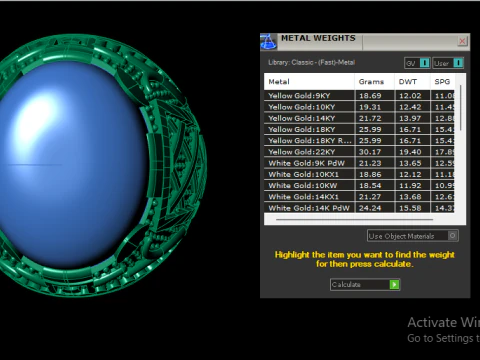Select the White Gold:14K PdW row
Image resolution: width=480 pixels, height=360 pixels.
(359, 208)
